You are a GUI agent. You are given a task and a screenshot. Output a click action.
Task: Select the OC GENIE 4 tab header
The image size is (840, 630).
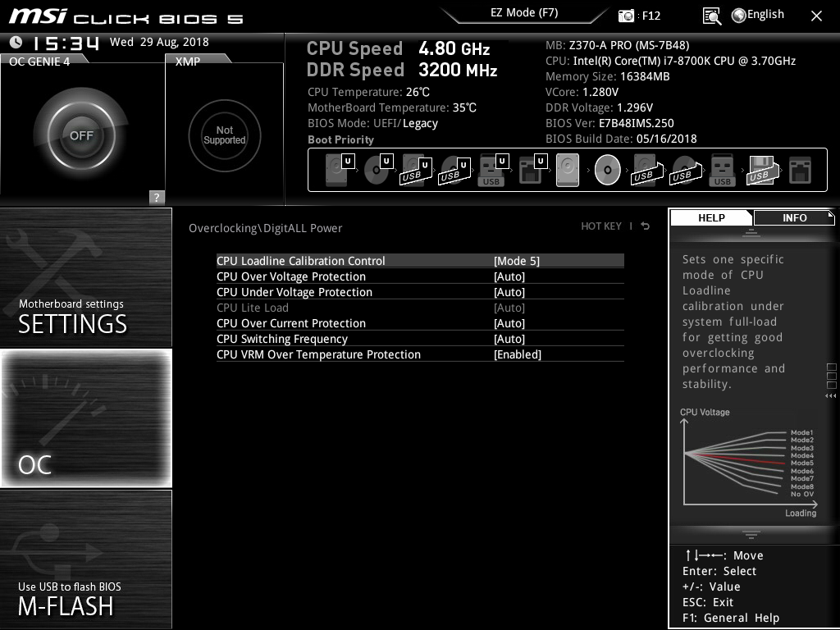(39, 61)
